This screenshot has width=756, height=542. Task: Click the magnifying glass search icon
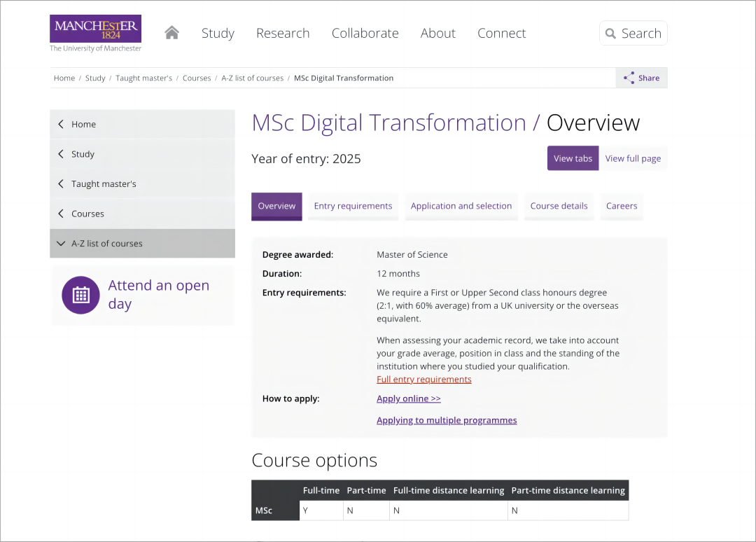pyautogui.click(x=610, y=34)
